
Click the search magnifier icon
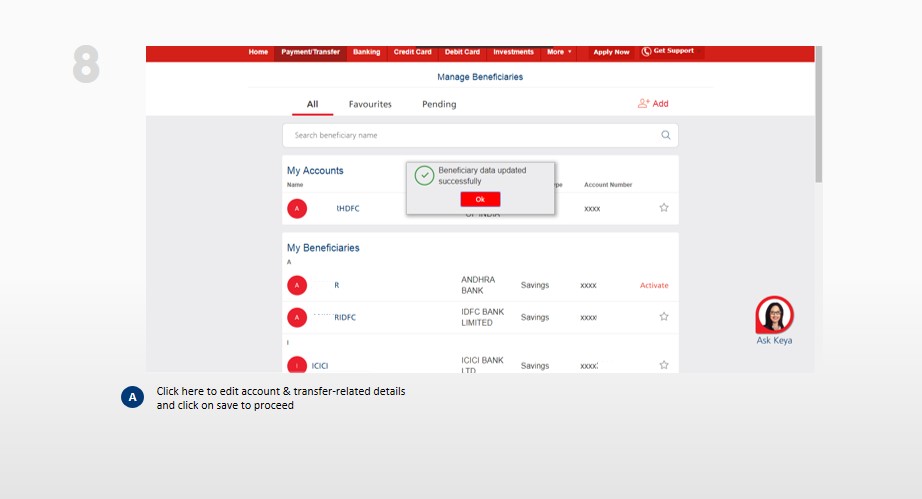coord(666,135)
